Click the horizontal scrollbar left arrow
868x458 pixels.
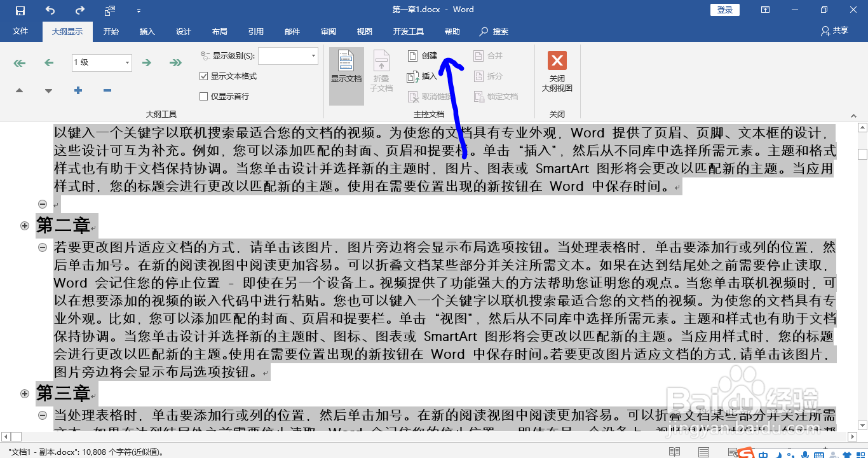point(6,437)
